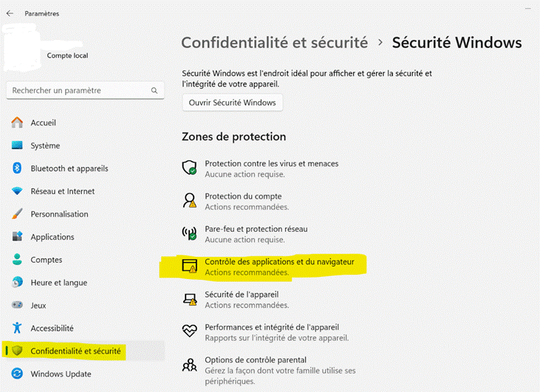Click the back arrow beside Paramètres
The height and width of the screenshot is (392, 540).
tap(10, 13)
